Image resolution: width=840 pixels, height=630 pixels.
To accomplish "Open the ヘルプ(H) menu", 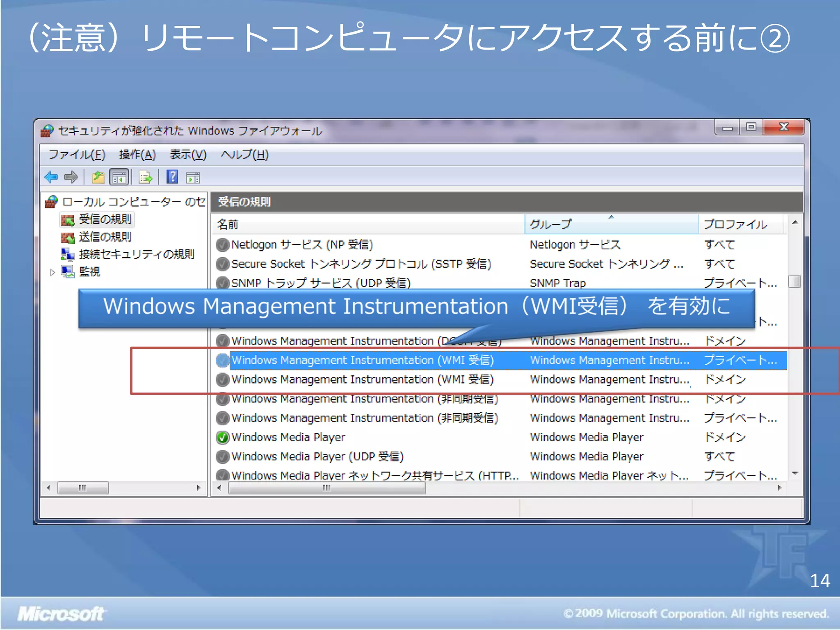I will coord(244,155).
